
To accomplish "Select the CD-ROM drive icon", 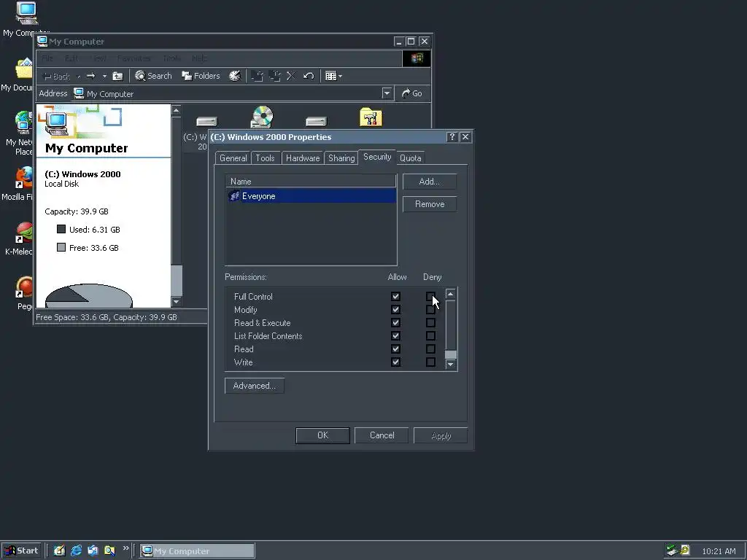I will [x=262, y=117].
